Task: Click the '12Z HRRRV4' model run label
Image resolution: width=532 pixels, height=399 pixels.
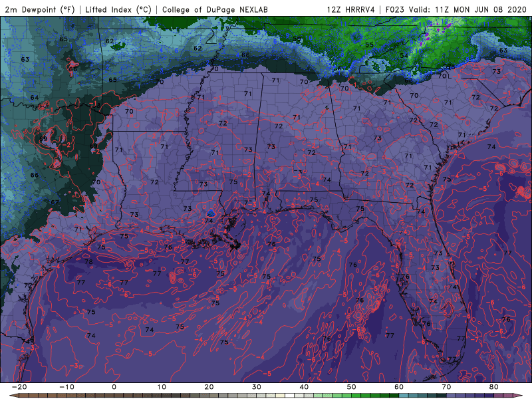Action: point(351,9)
